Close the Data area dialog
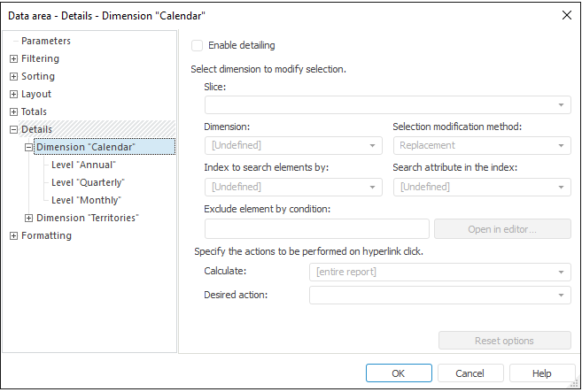The height and width of the screenshot is (392, 582). [x=567, y=14]
